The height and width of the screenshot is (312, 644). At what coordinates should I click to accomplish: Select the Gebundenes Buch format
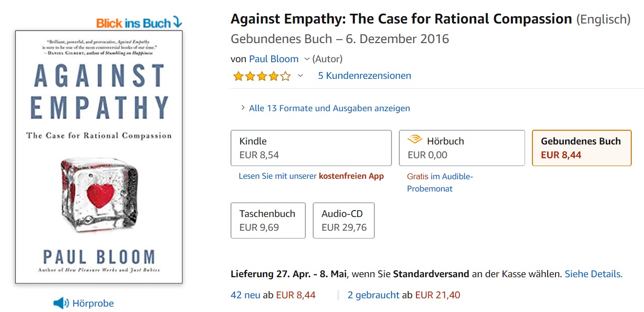(581, 148)
